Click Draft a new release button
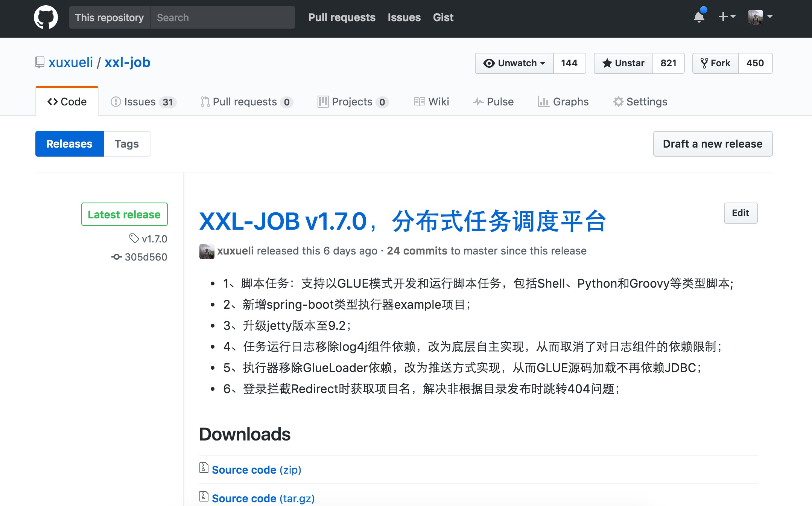This screenshot has width=812, height=506. click(x=712, y=144)
